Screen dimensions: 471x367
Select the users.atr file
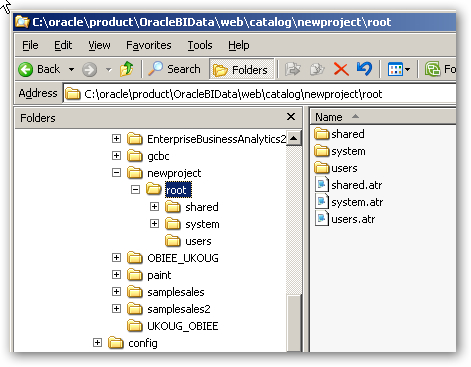coord(345,219)
